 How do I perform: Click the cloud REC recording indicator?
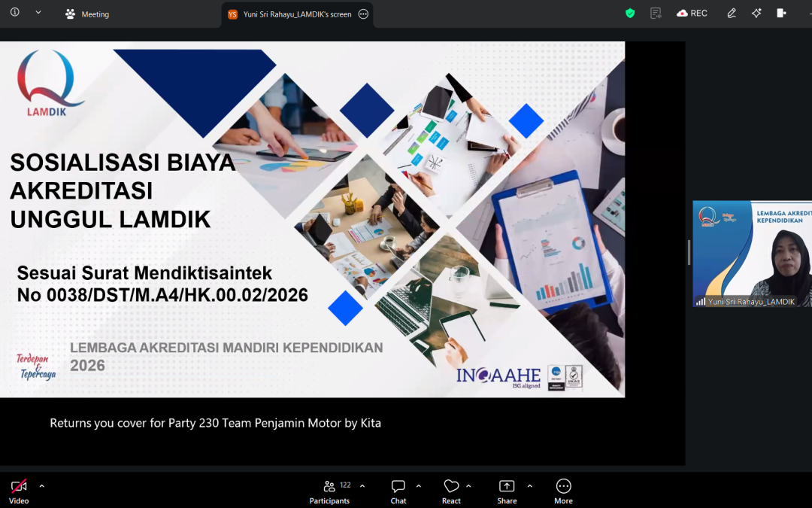pyautogui.click(x=692, y=14)
